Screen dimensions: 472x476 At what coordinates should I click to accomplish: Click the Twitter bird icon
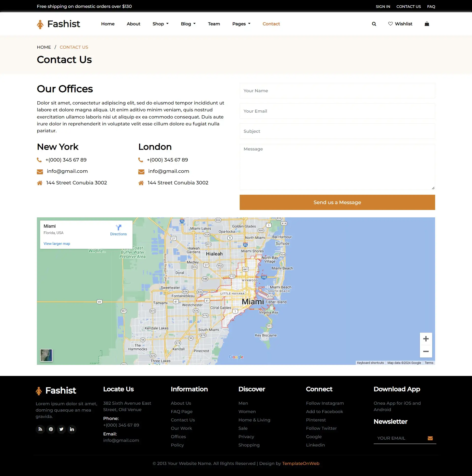coord(61,429)
